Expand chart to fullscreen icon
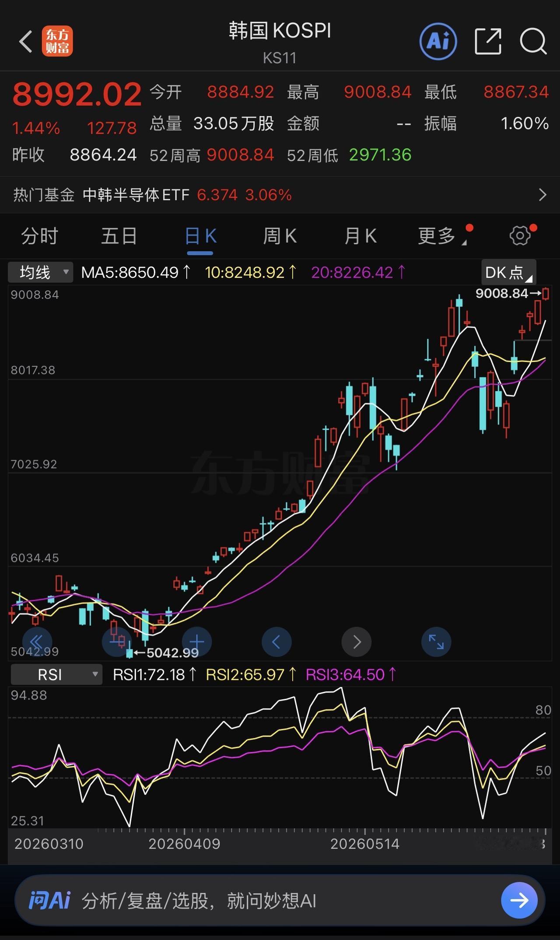Image resolution: width=560 pixels, height=940 pixels. point(436,642)
